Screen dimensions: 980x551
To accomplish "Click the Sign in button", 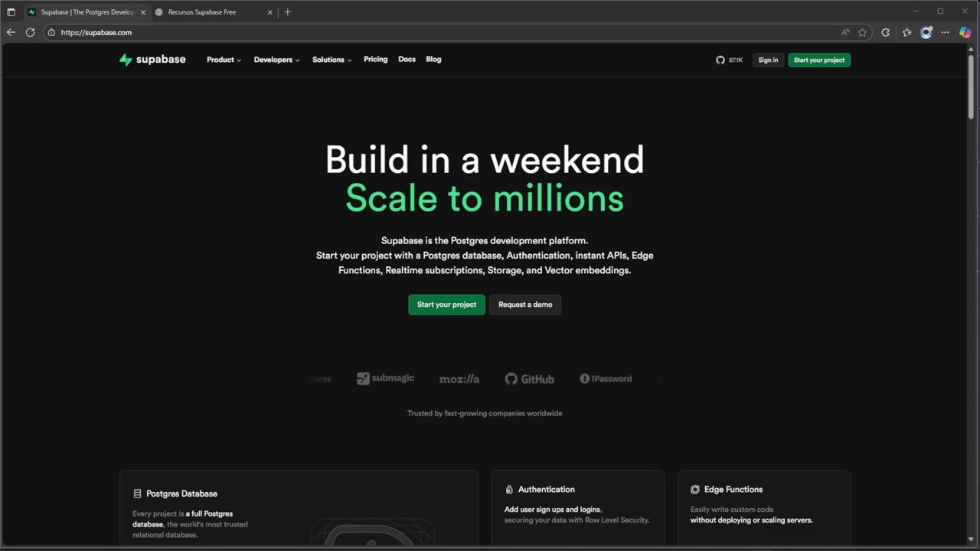I will [768, 60].
